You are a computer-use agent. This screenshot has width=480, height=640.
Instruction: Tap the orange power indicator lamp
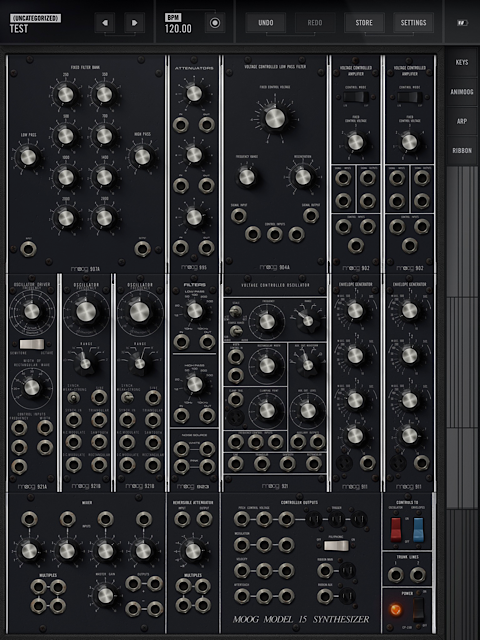(396, 610)
